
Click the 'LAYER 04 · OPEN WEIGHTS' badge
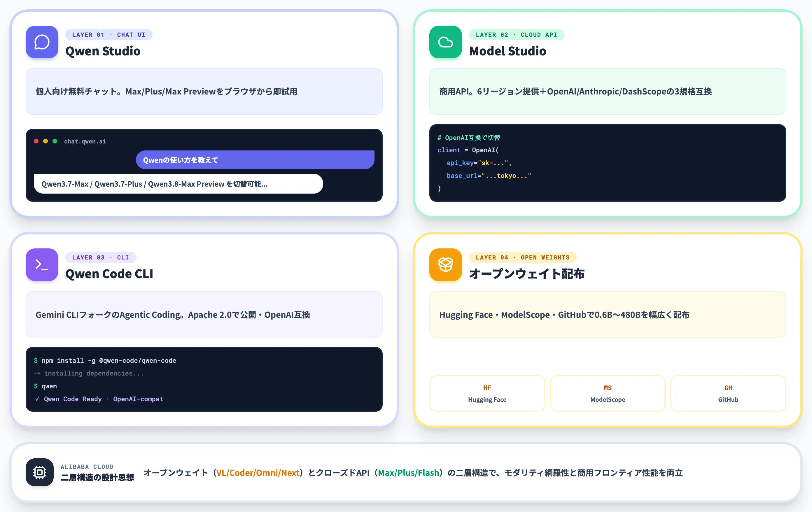[523, 257]
